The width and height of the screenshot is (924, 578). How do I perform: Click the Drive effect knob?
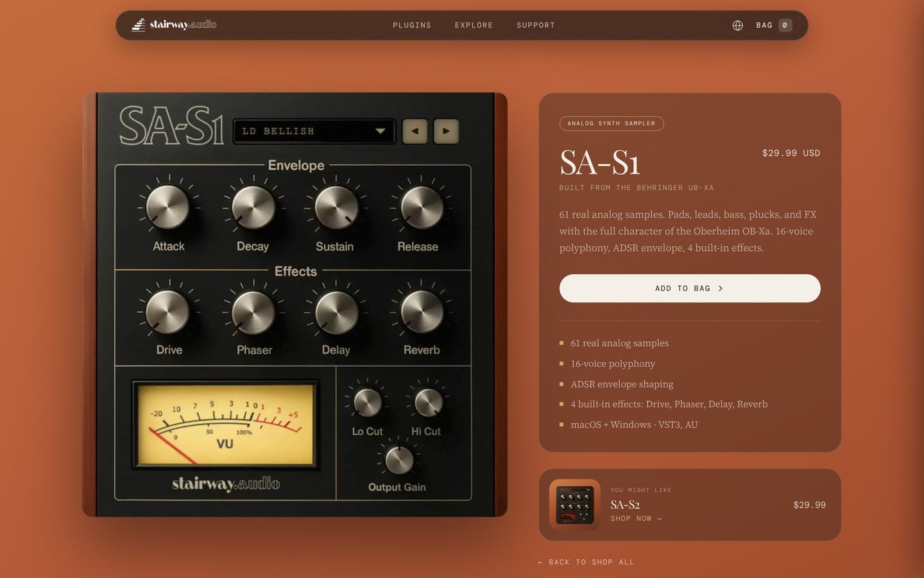(167, 311)
